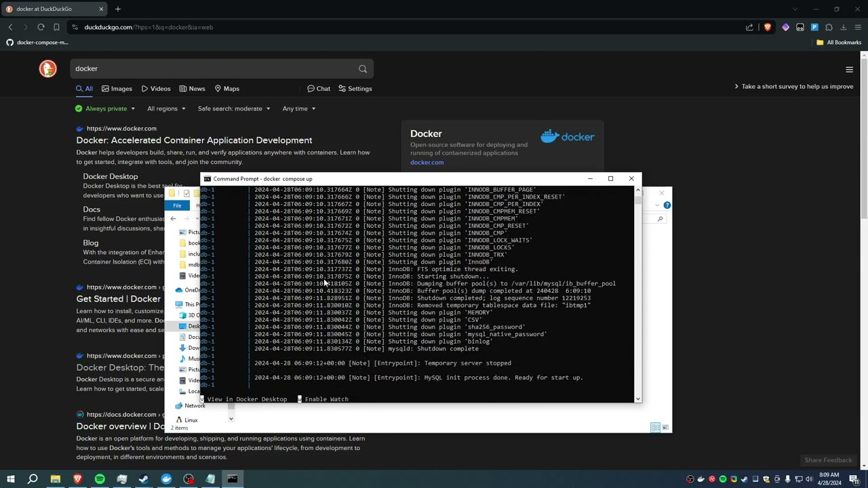The image size is (868, 488).
Task: Select the All search tab
Action: click(x=84, y=89)
